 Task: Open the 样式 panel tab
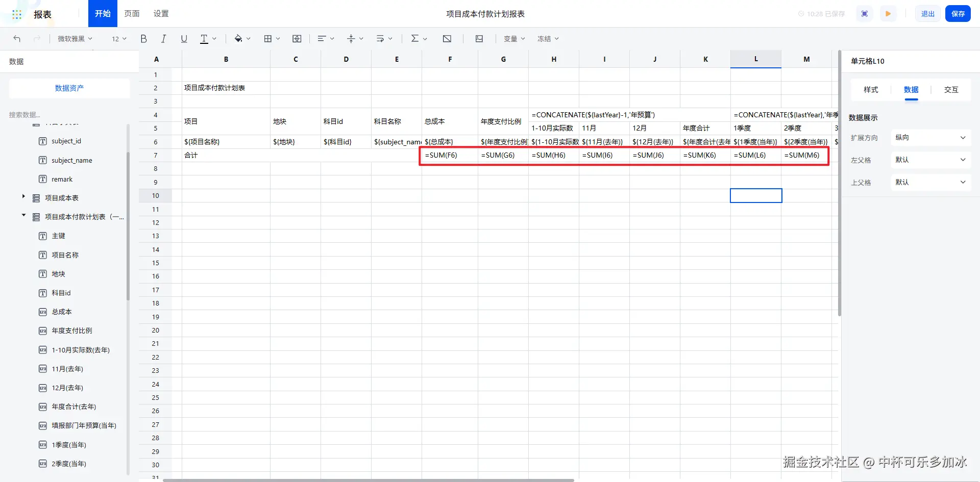(871, 90)
